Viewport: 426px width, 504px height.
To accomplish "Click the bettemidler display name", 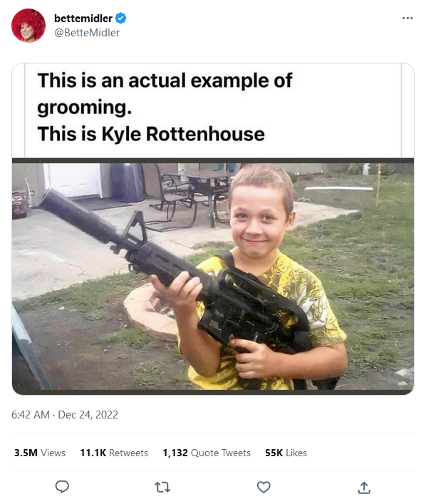I will pyautogui.click(x=83, y=19).
